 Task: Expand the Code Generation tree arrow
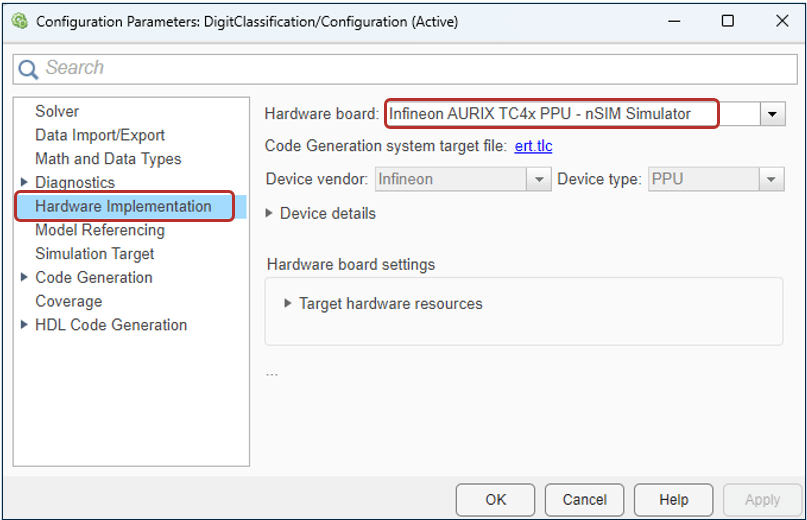pos(24,277)
